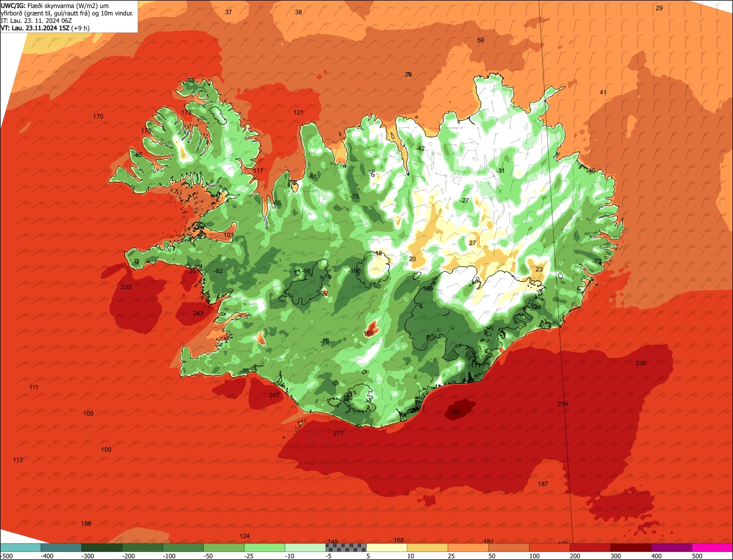Click the map value 165 in southern Iceland
Viewport: 733px width, 560px height.
pyautogui.click(x=369, y=333)
